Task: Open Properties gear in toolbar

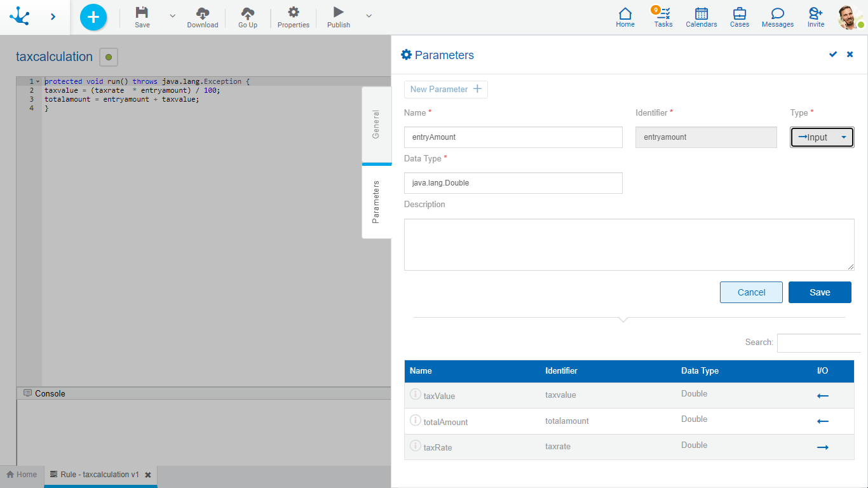Action: coord(293,13)
